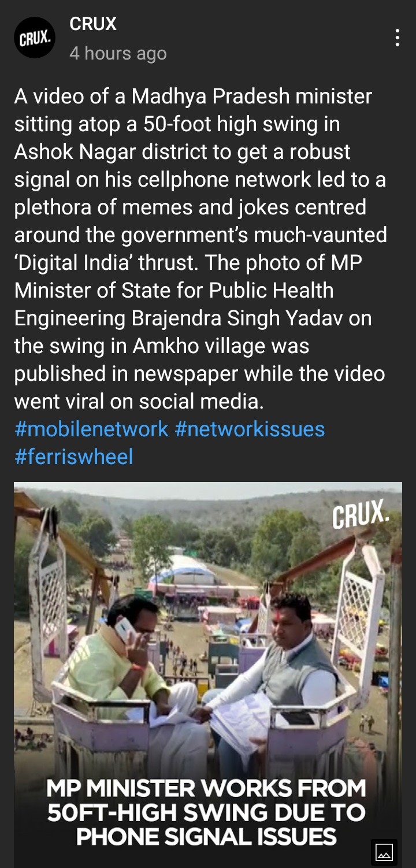
Task: Click the last line 'went viral on social media'
Action: (139, 401)
